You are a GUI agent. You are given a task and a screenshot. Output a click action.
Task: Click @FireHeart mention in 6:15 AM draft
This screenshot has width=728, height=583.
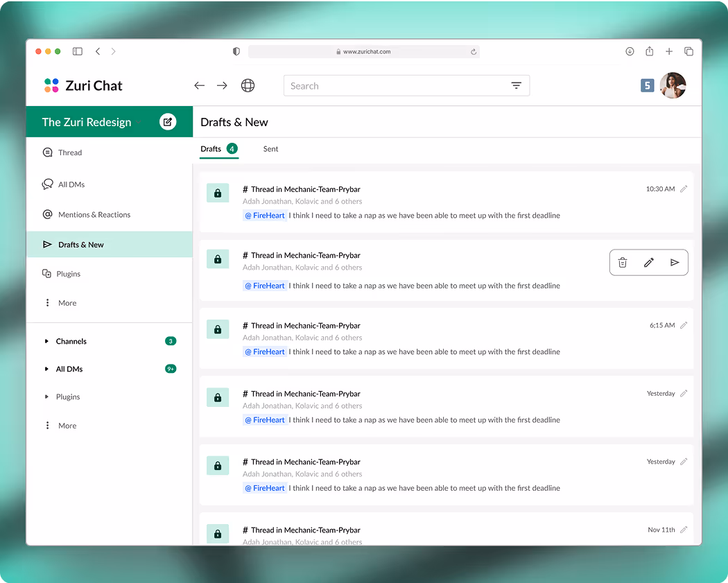click(265, 352)
